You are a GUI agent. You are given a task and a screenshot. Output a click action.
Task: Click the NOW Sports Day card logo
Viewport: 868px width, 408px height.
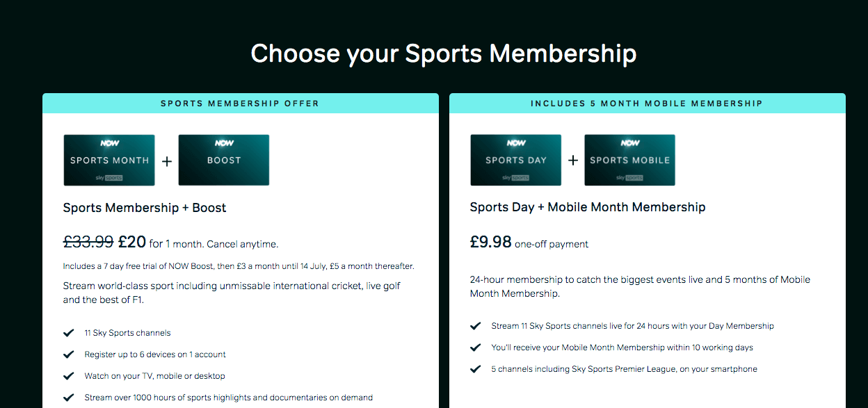click(515, 160)
